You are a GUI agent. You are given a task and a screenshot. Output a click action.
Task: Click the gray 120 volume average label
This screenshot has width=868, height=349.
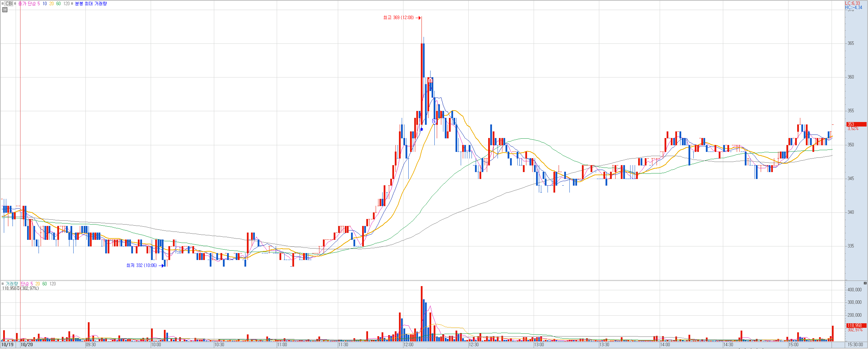point(52,284)
